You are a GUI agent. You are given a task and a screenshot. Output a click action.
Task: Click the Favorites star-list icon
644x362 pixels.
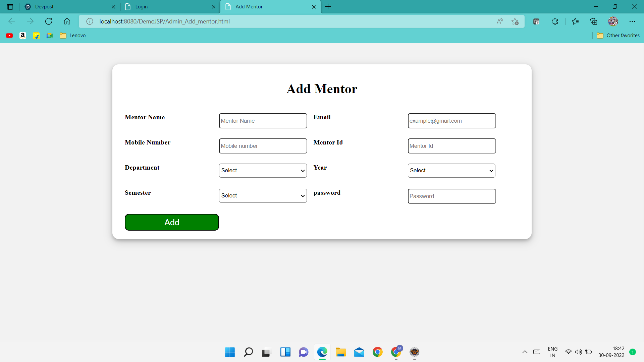pos(575,21)
